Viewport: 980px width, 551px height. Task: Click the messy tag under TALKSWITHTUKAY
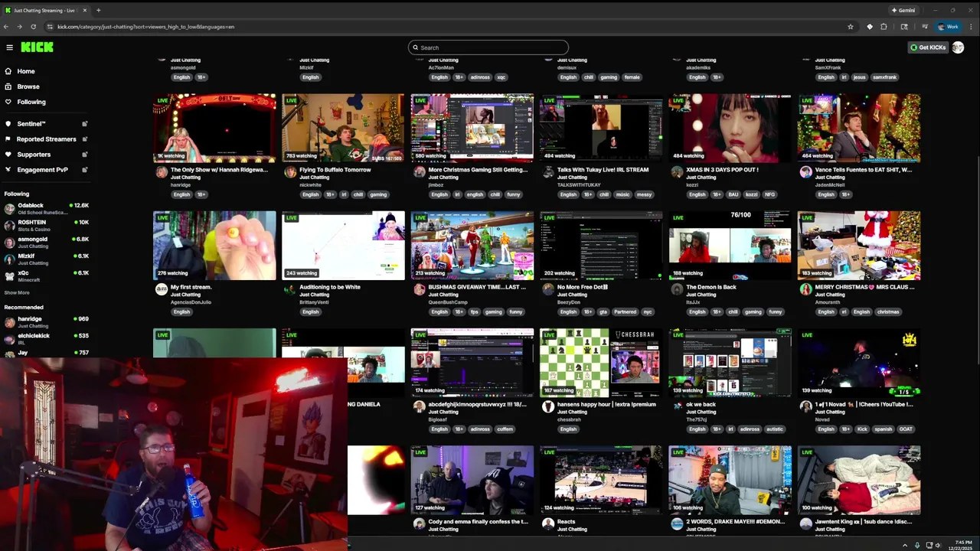[x=644, y=194]
